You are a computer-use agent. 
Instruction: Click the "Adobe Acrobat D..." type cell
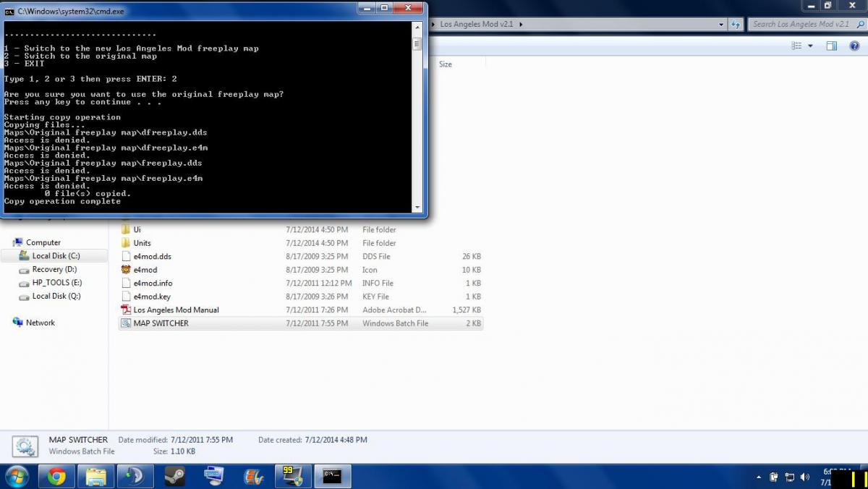point(394,310)
